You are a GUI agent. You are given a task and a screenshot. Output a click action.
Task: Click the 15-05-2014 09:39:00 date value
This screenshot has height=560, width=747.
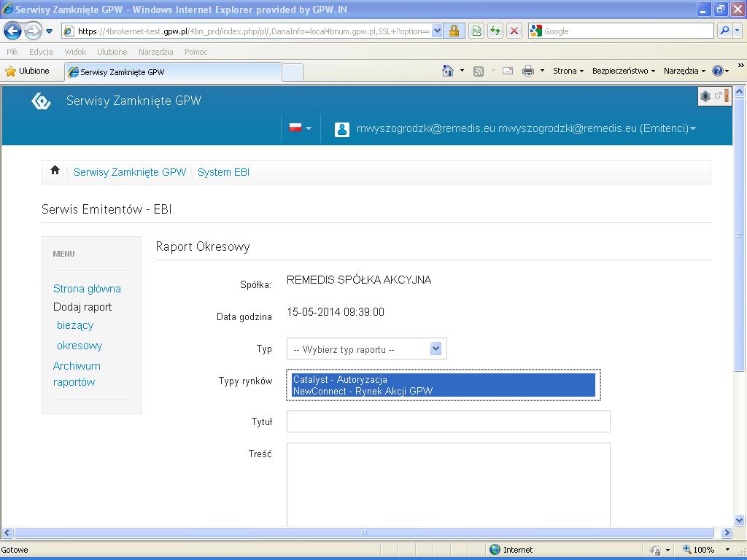[x=336, y=312]
